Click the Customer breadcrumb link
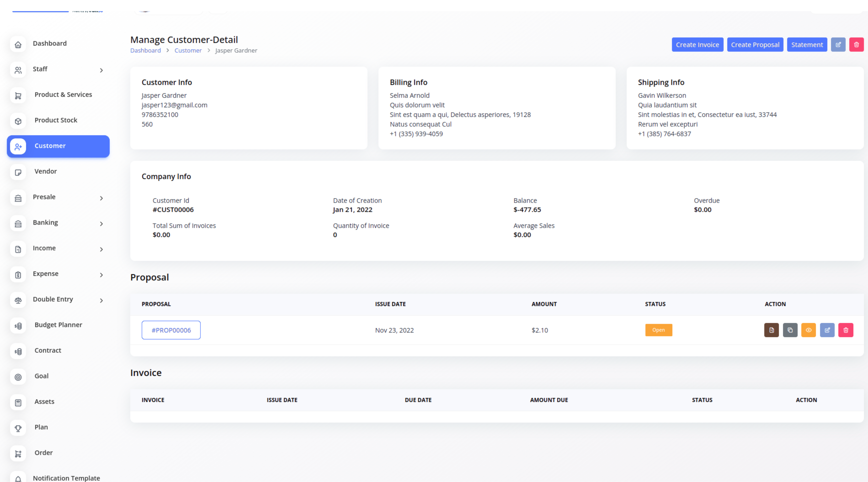 click(188, 51)
